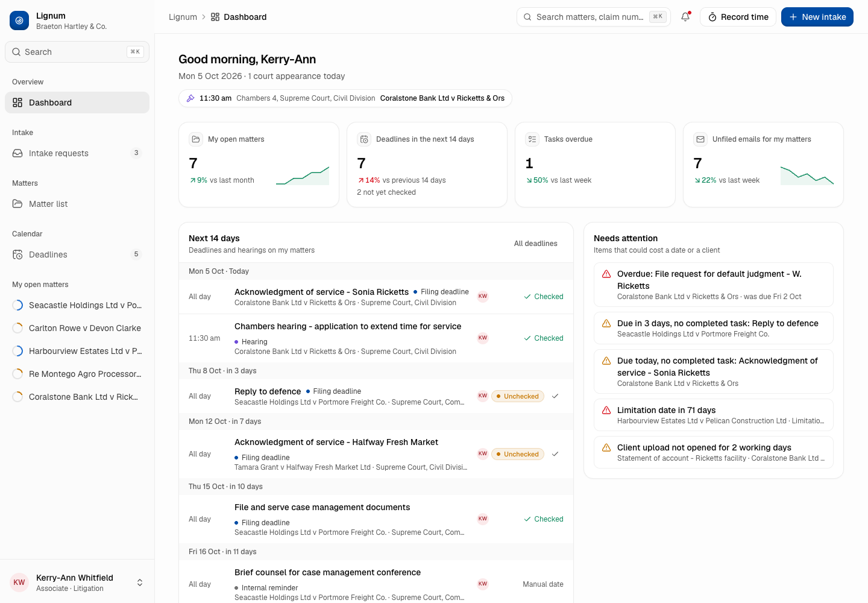The height and width of the screenshot is (603, 868).
Task: Click the KW avatar on Reply to defence row
Action: coord(483,396)
